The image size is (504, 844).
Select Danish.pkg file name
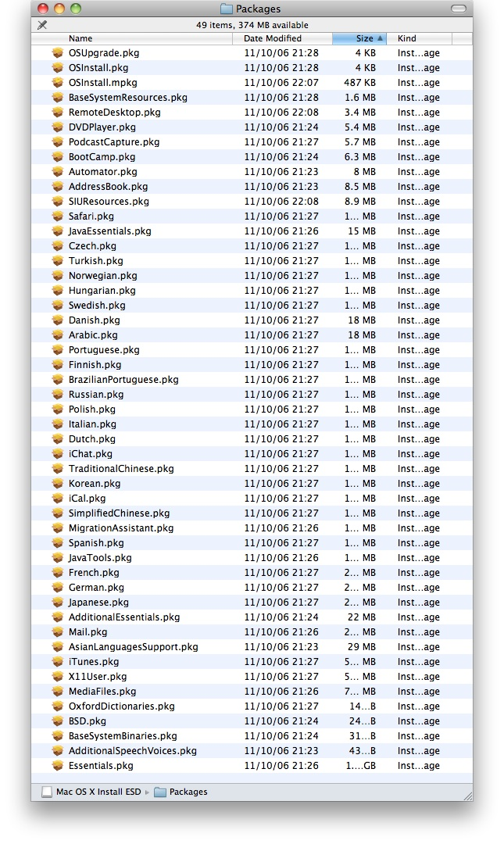(95, 320)
